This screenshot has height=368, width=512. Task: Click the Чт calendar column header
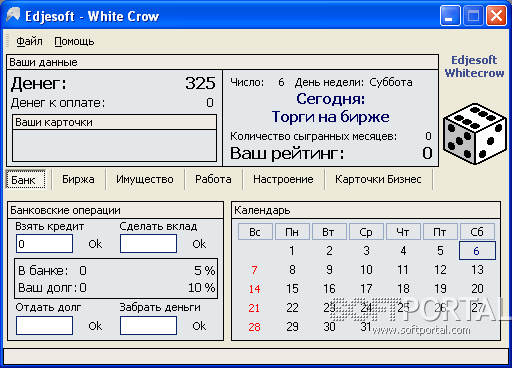point(403,232)
